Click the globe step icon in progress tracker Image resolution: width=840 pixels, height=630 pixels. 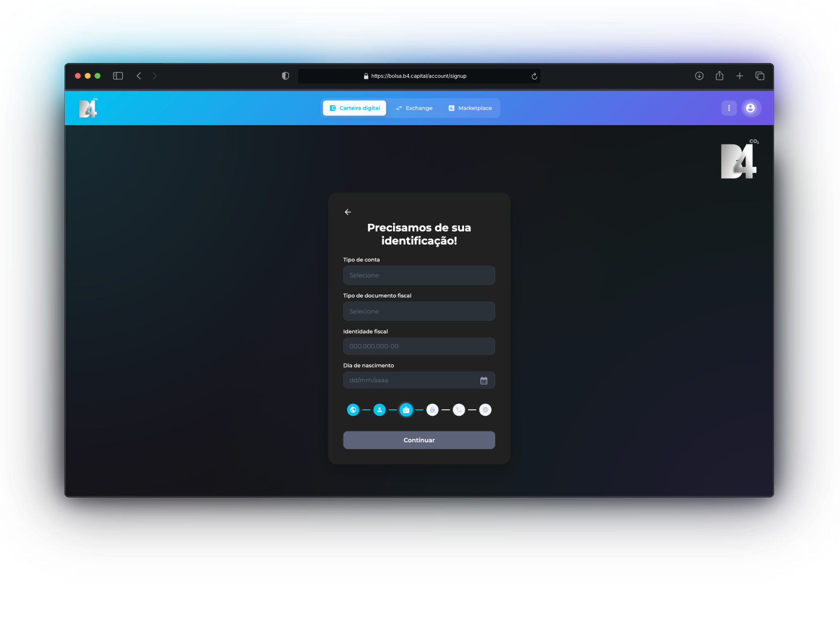(x=353, y=410)
